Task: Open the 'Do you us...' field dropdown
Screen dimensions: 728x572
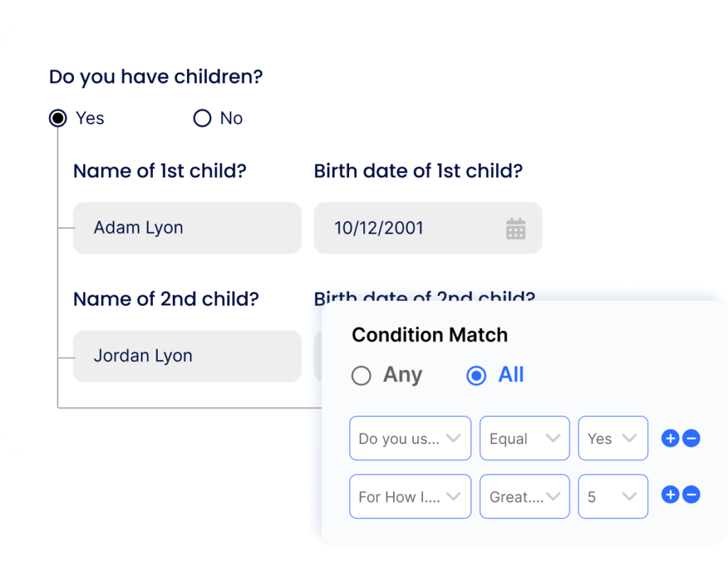Action: (x=410, y=438)
